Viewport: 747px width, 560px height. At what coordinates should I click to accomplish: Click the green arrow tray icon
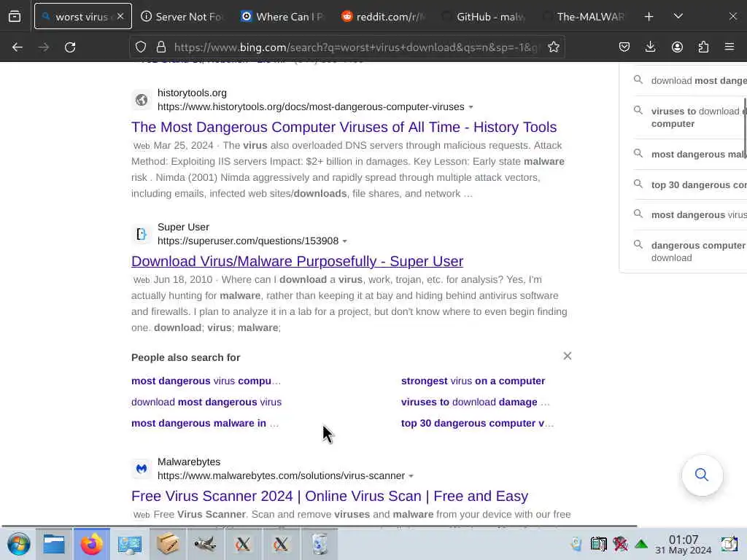click(641, 544)
